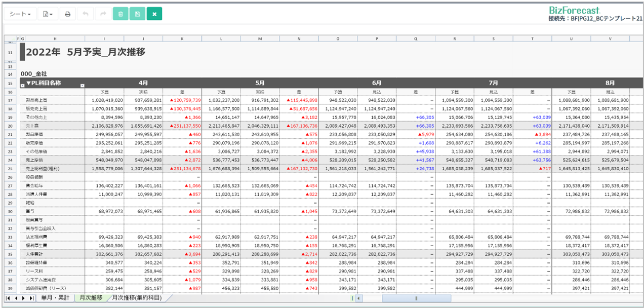Click the green floppy disk save icon
This screenshot has height=308, width=644.
(137, 14)
